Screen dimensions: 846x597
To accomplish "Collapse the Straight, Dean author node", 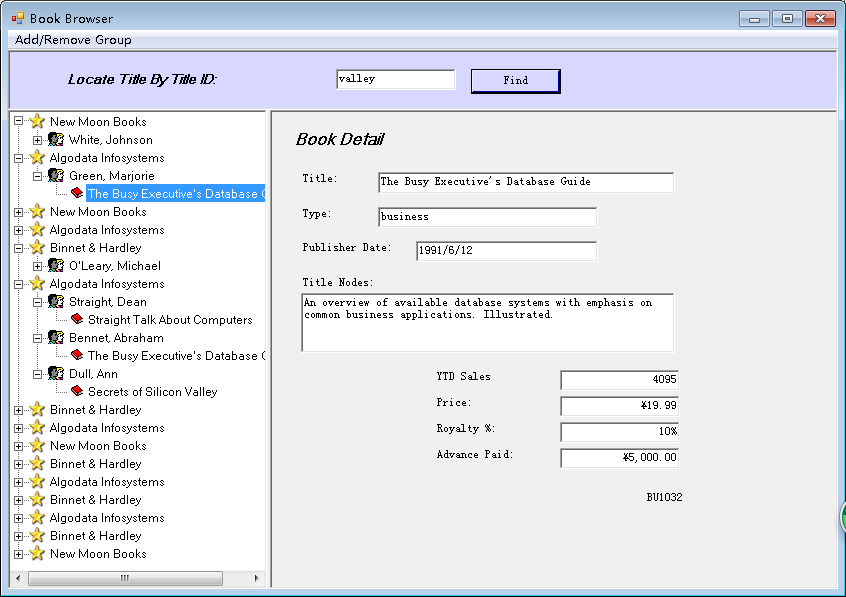I will pos(37,302).
